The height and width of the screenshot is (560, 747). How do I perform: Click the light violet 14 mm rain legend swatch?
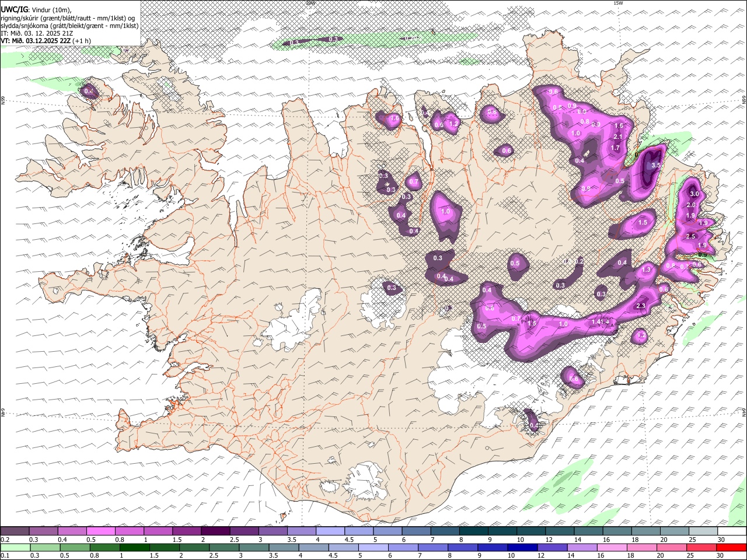pyautogui.click(x=582, y=548)
